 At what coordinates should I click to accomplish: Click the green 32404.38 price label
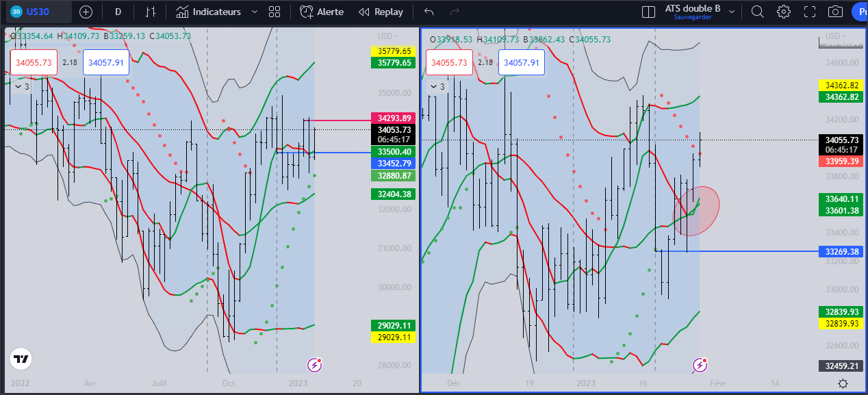coord(392,194)
